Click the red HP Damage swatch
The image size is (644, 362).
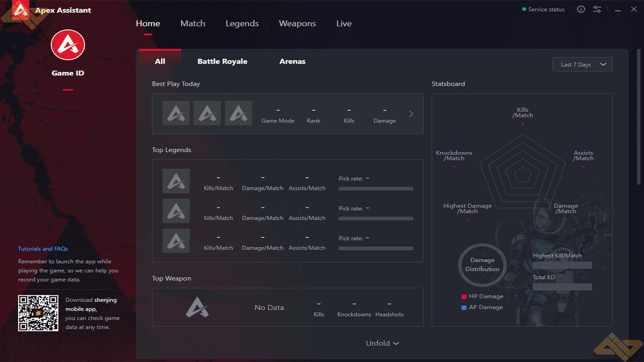(464, 297)
